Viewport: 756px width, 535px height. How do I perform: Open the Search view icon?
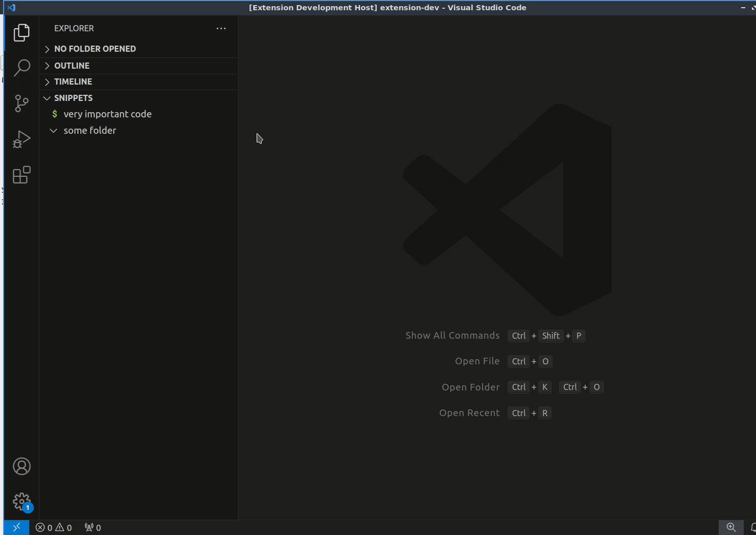tap(22, 68)
